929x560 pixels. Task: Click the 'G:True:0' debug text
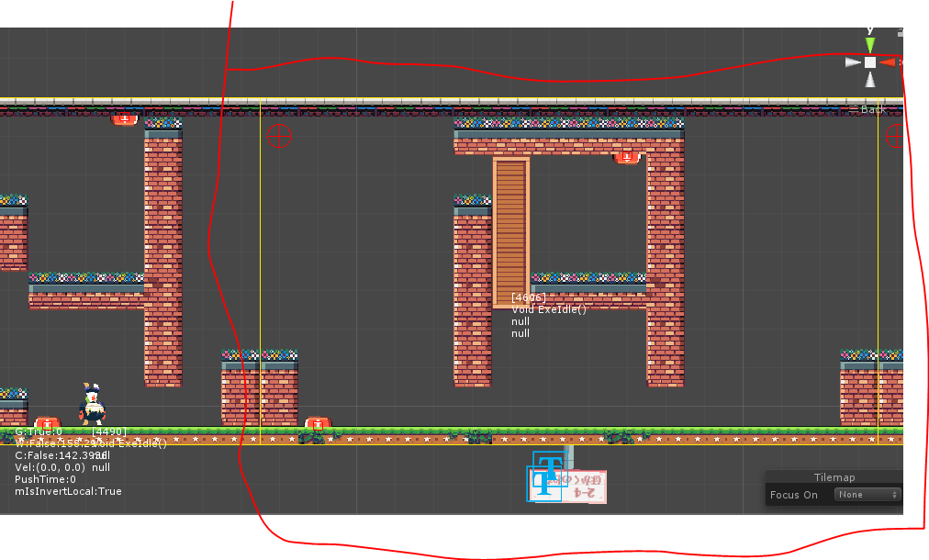click(x=39, y=431)
